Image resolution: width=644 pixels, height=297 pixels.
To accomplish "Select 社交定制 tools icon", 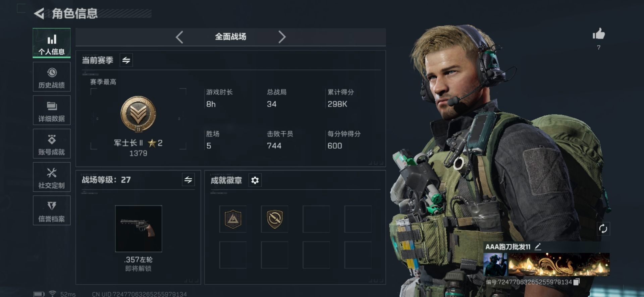I will tap(52, 173).
